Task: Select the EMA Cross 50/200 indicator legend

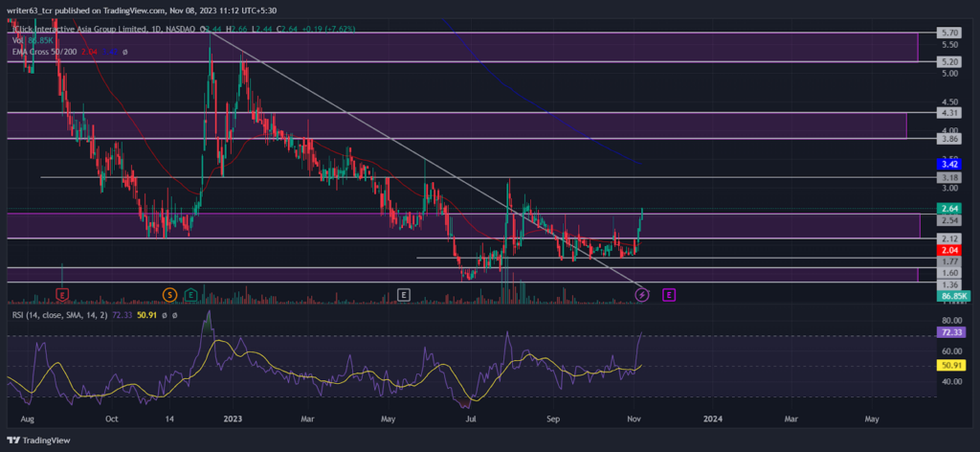Action: (45, 52)
